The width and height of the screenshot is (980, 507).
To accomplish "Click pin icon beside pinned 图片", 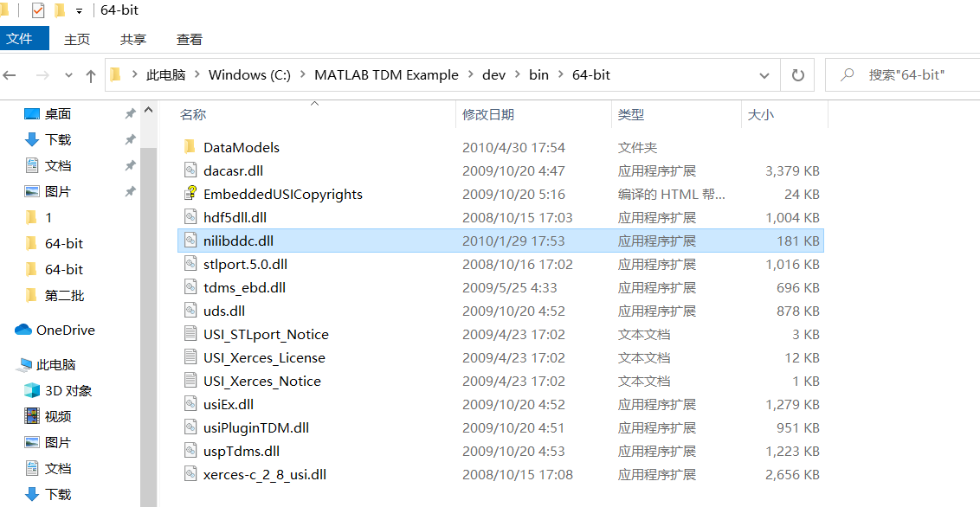I will (130, 192).
